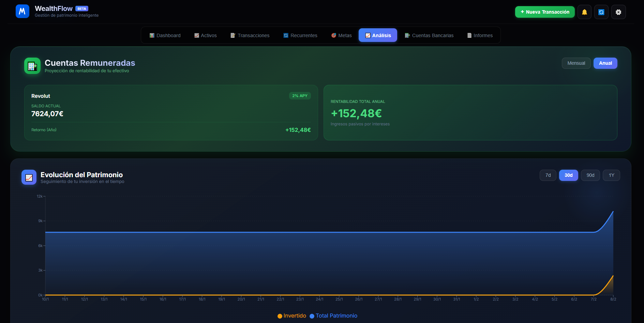Switch projection to Anual
Viewport: 644px width, 323px height.
click(x=605, y=63)
